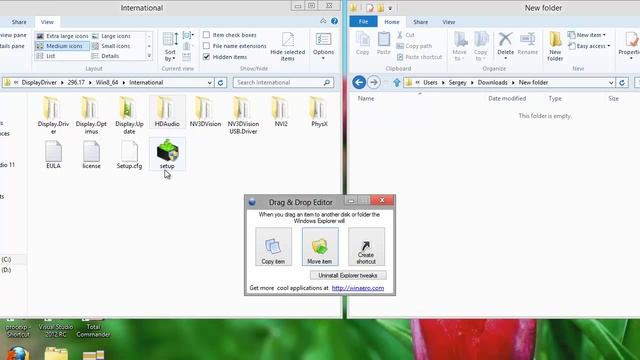Screen dimensions: 640x360
Task: Sort by Name column header
Action: pyautogui.click(x=366, y=98)
